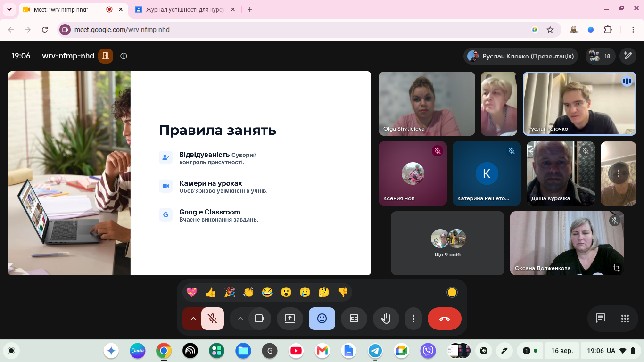
Task: Pick the yellow skin tone swatch
Action: (x=452, y=292)
